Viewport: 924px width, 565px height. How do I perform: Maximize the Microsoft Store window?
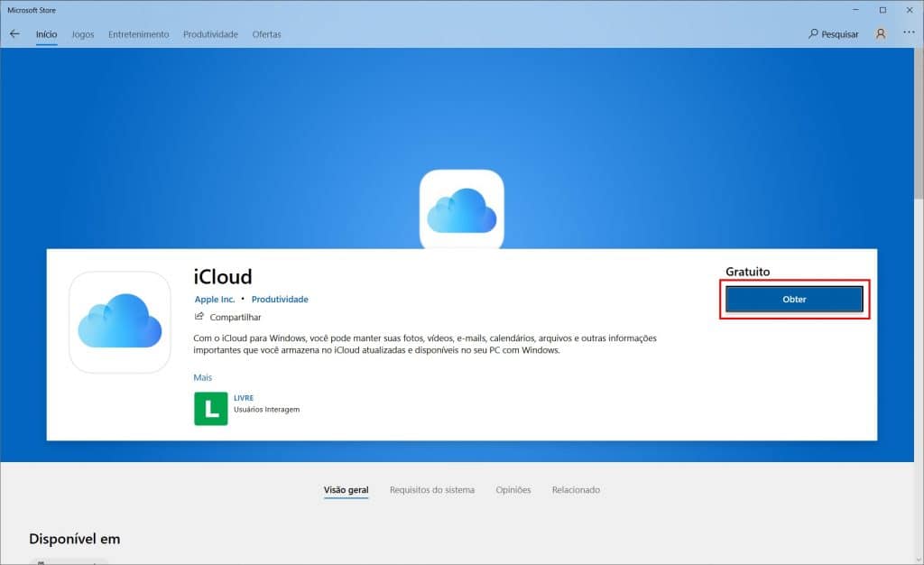pos(882,10)
